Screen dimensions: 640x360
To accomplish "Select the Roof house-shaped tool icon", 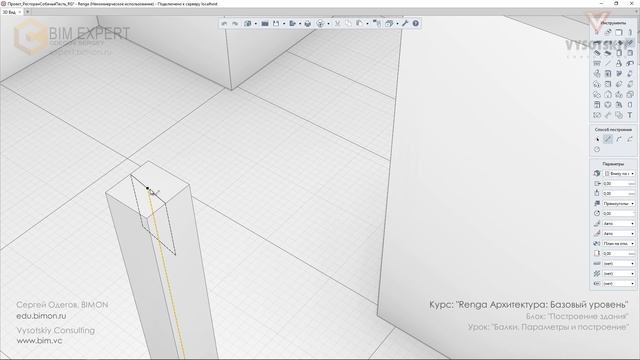I will point(608,94).
